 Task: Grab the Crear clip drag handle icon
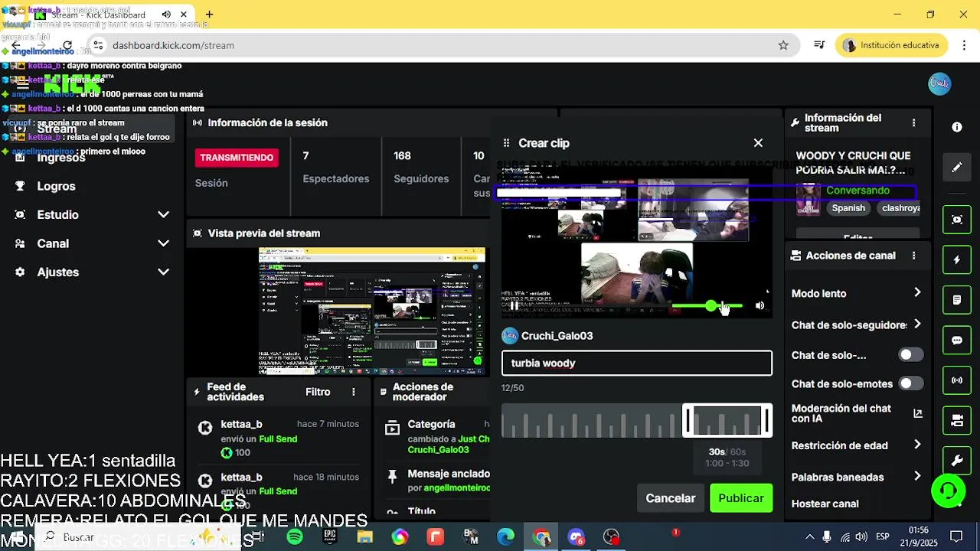point(506,143)
